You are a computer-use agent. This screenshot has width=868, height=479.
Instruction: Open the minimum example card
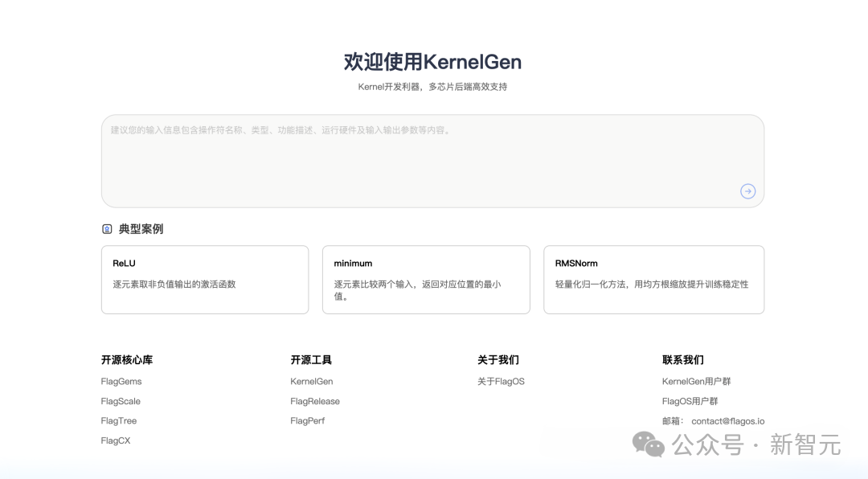click(426, 280)
